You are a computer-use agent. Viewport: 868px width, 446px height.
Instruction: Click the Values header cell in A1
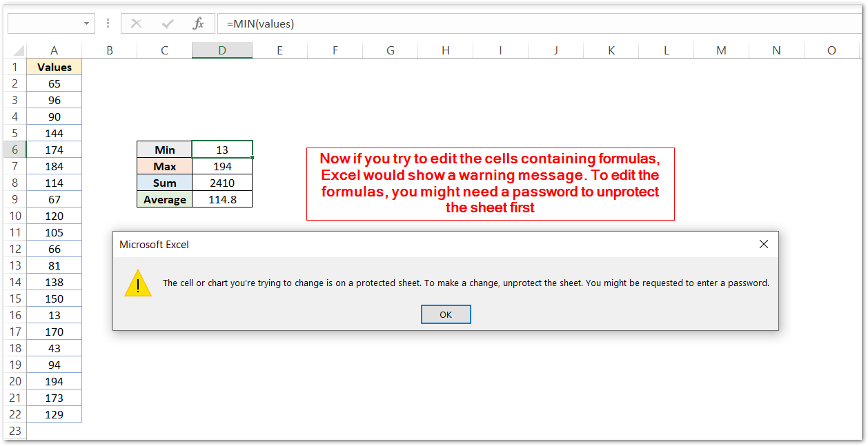tap(54, 66)
